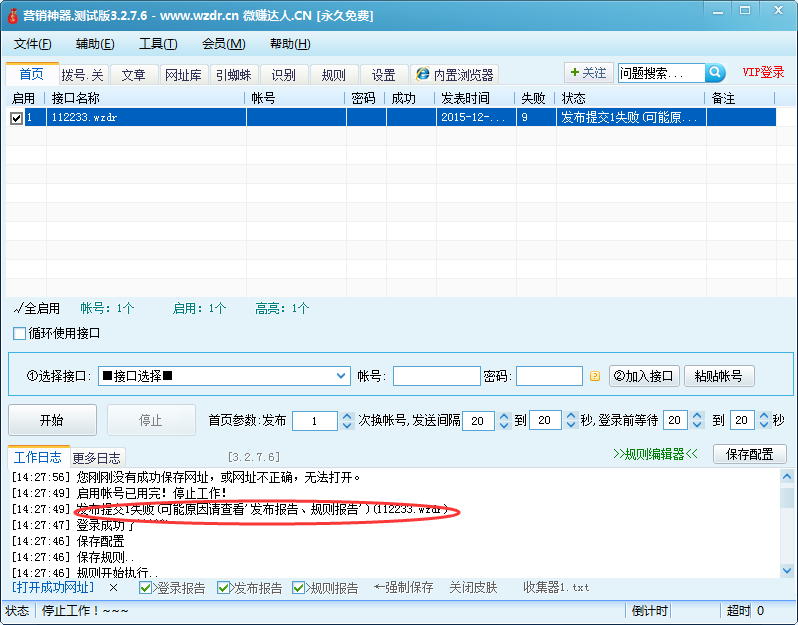This screenshot has width=798, height=625.
Task: Open the 会员(M) menu
Action: [223, 44]
